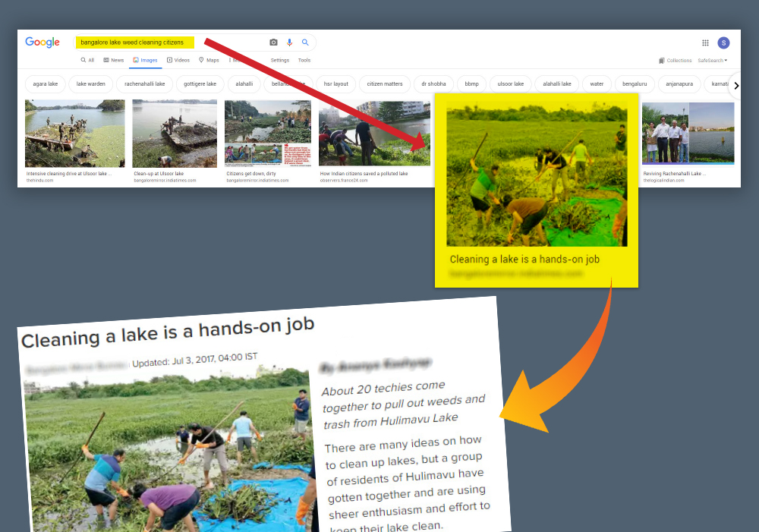Switch to the News tab

coord(113,60)
